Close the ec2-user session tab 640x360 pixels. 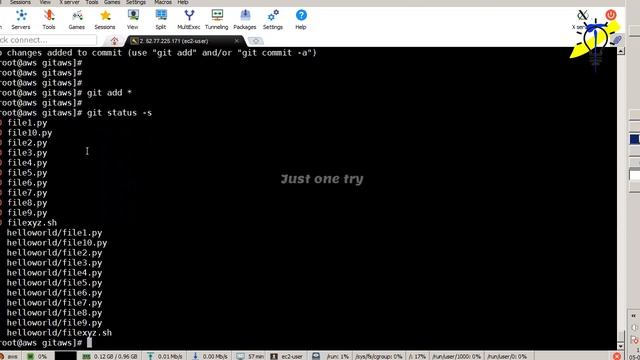pos(237,41)
